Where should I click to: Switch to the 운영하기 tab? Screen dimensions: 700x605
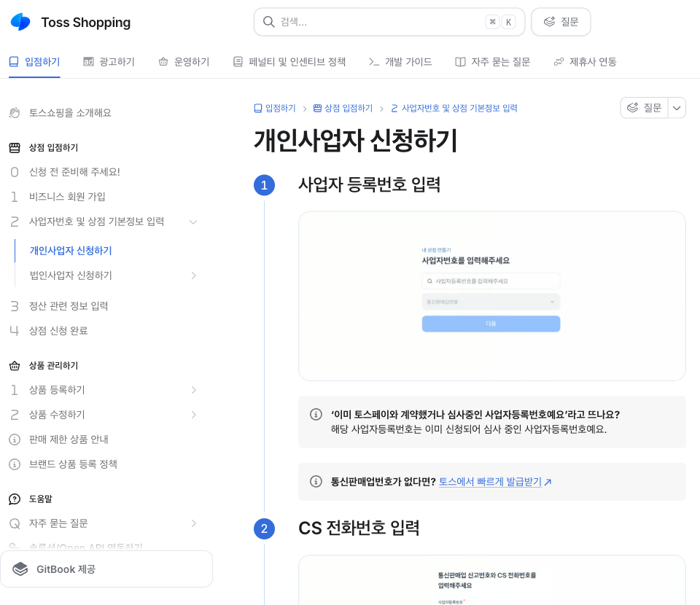[184, 61]
